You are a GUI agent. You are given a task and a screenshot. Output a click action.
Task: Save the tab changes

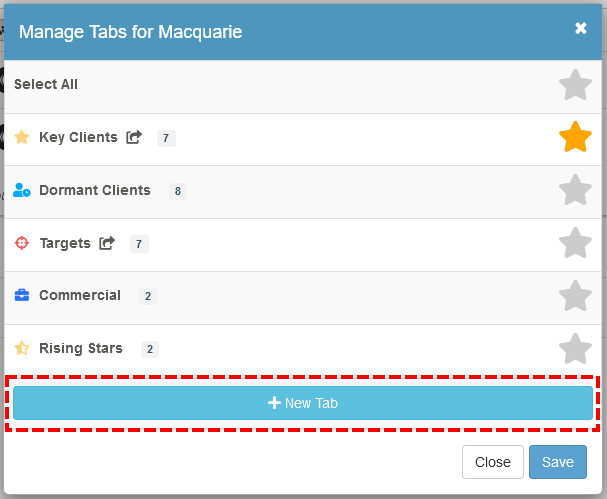coord(558,462)
